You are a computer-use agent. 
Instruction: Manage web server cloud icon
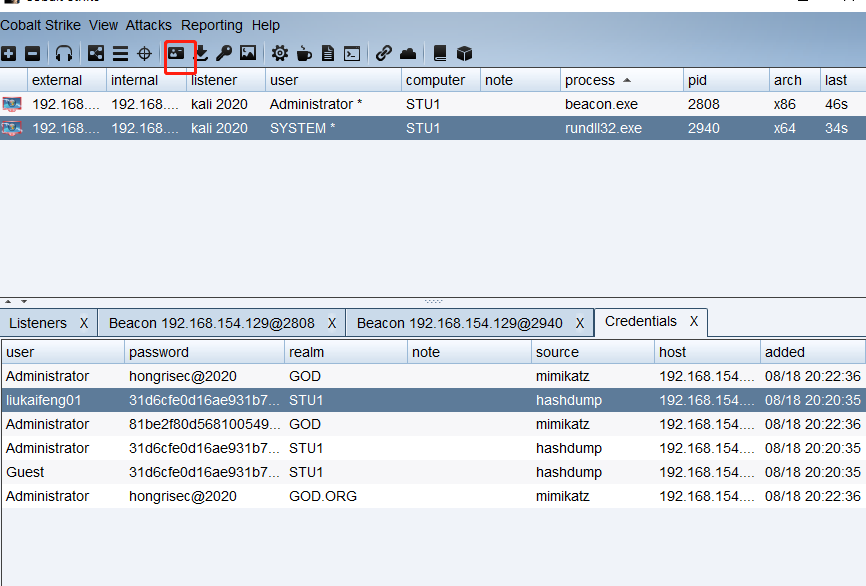click(408, 54)
